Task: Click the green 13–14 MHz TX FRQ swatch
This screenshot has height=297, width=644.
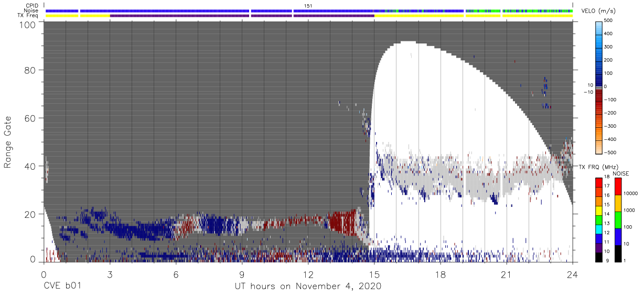Action: (x=599, y=220)
